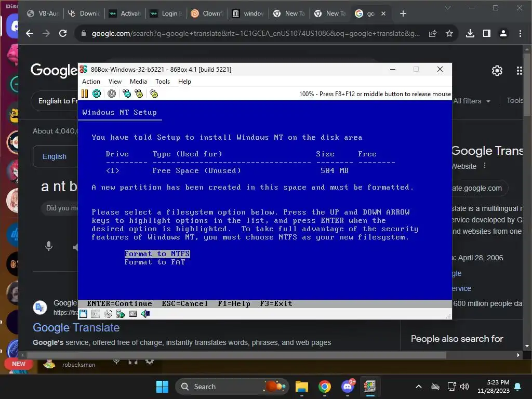Click the taskbar Search box
The image size is (532, 399).
[x=232, y=387]
